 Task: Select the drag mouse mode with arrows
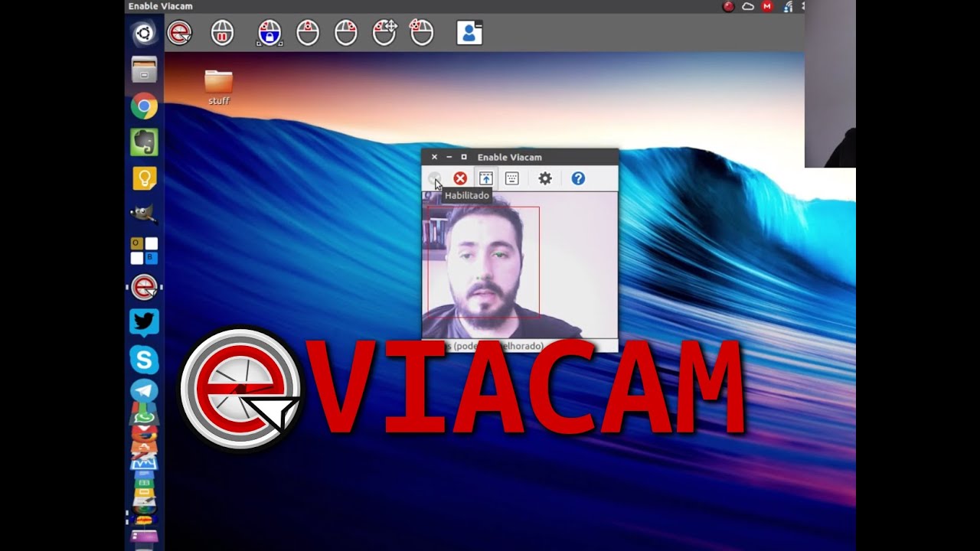tap(384, 33)
